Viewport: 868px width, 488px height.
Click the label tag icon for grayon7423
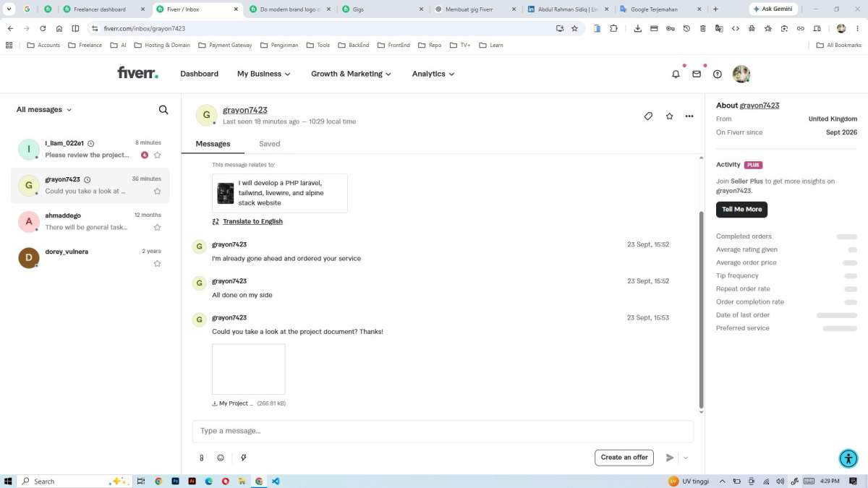(648, 116)
